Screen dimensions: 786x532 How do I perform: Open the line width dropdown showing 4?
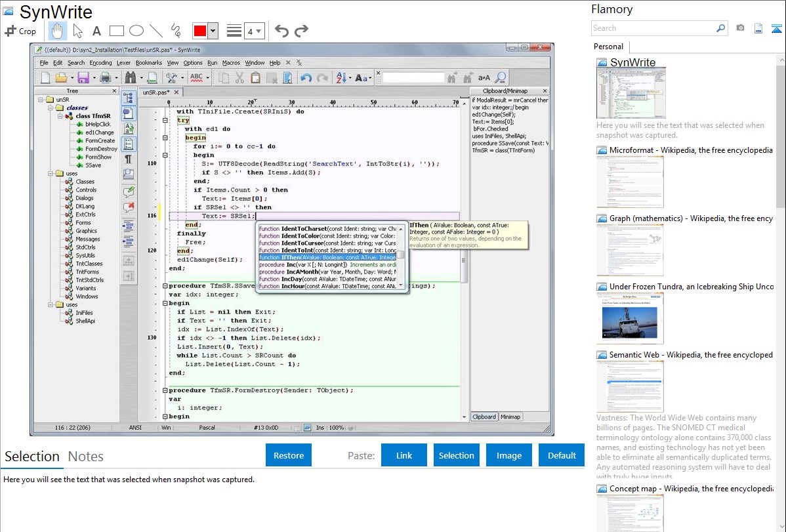pos(254,31)
